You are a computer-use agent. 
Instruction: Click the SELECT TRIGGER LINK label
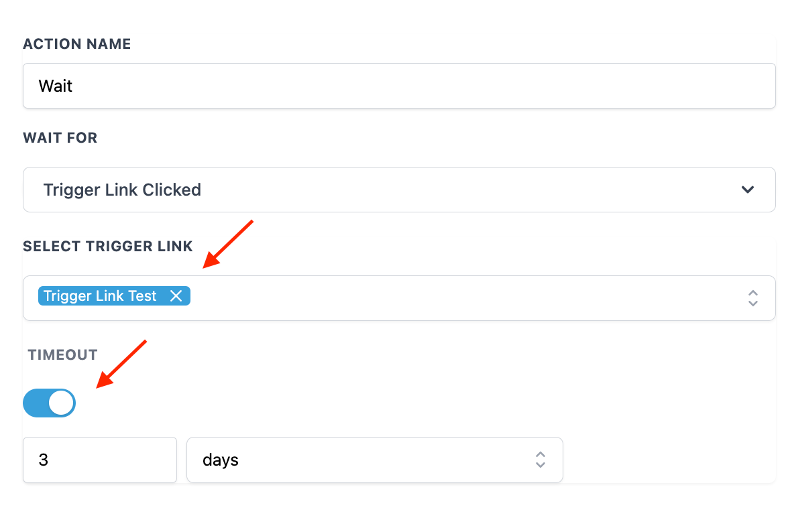[x=108, y=247]
